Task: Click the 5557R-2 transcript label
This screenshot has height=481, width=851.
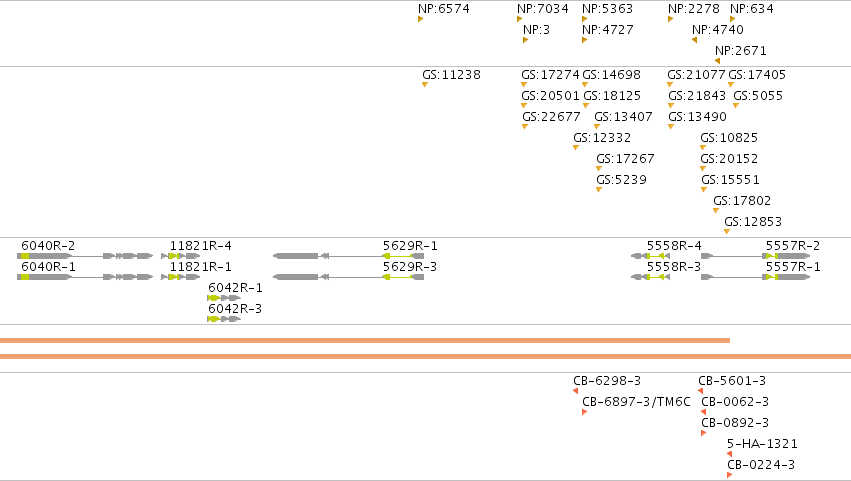Action: tap(793, 246)
